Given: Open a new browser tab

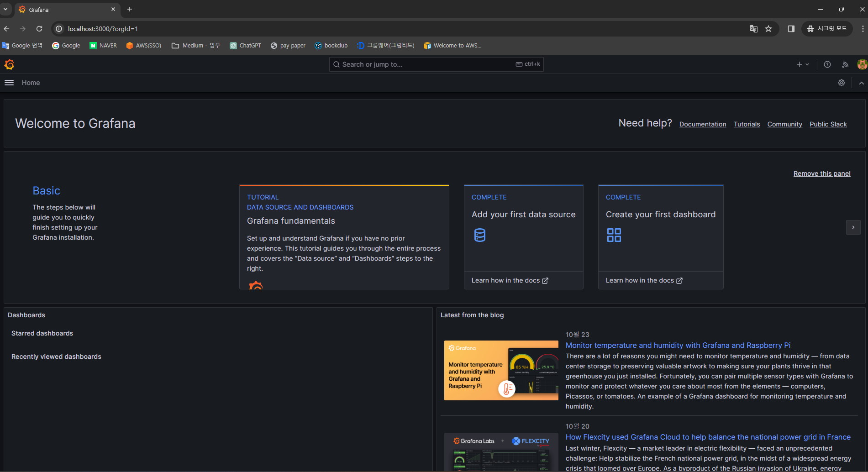Looking at the screenshot, I should click(x=130, y=9).
